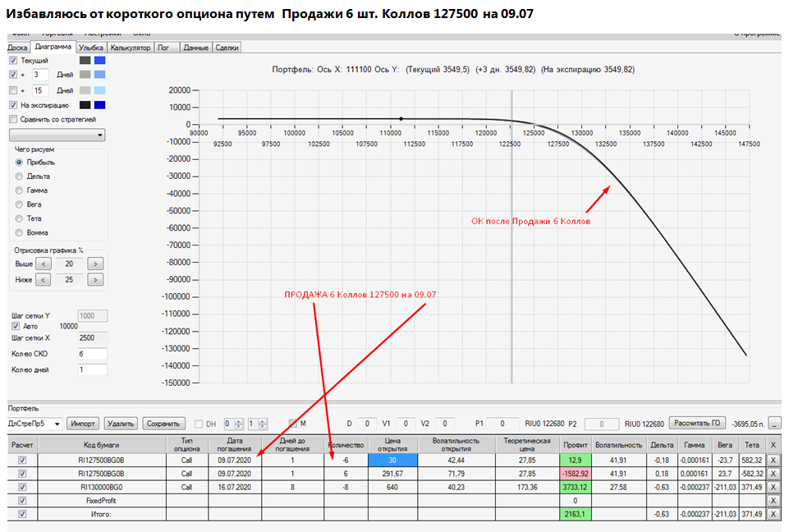Enable Сравнить со стратегией checkbox
798x532 pixels.
[x=13, y=119]
